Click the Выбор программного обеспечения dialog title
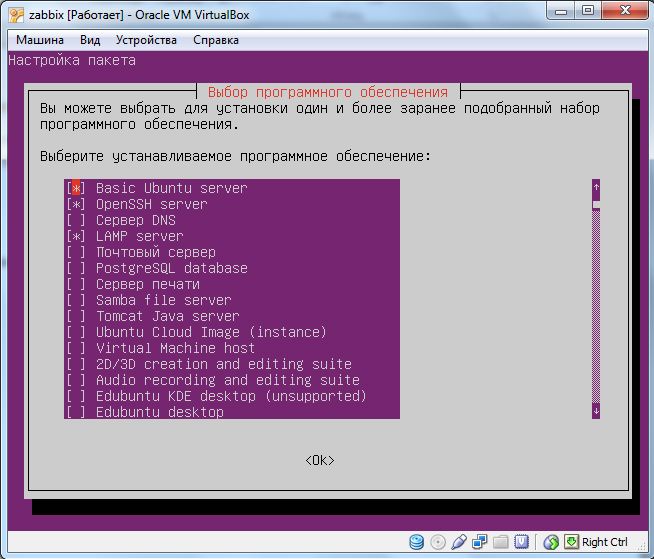Viewport: 654px width, 559px height. [328, 92]
